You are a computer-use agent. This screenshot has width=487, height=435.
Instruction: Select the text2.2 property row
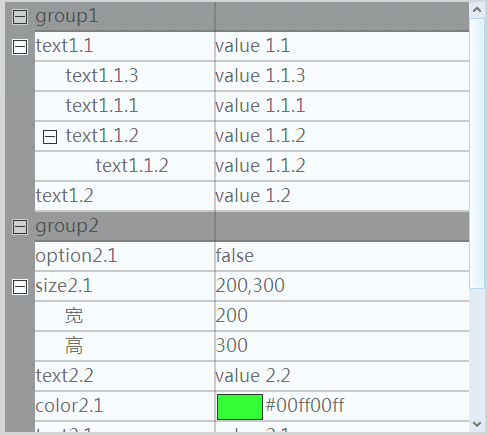(252, 376)
